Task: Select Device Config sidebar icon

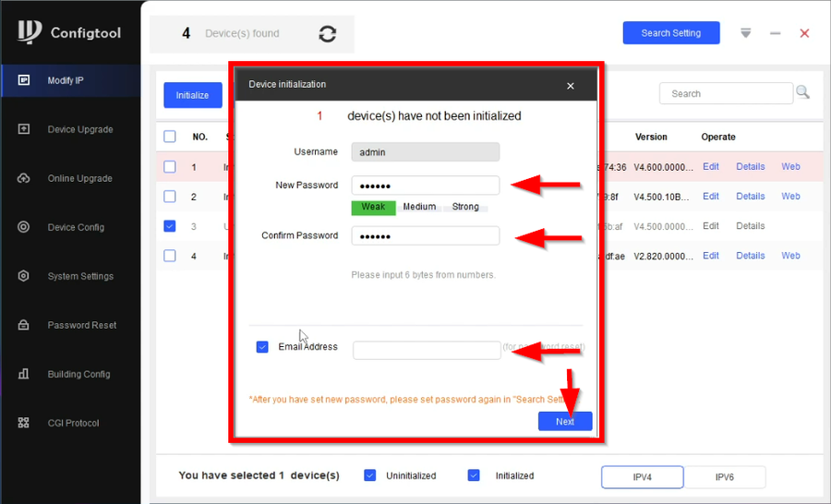Action: tap(24, 227)
